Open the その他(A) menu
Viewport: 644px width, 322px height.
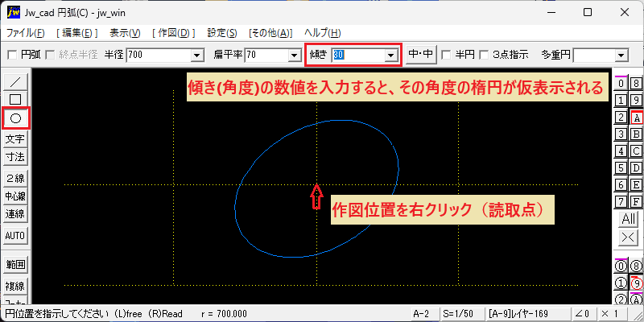click(x=270, y=33)
